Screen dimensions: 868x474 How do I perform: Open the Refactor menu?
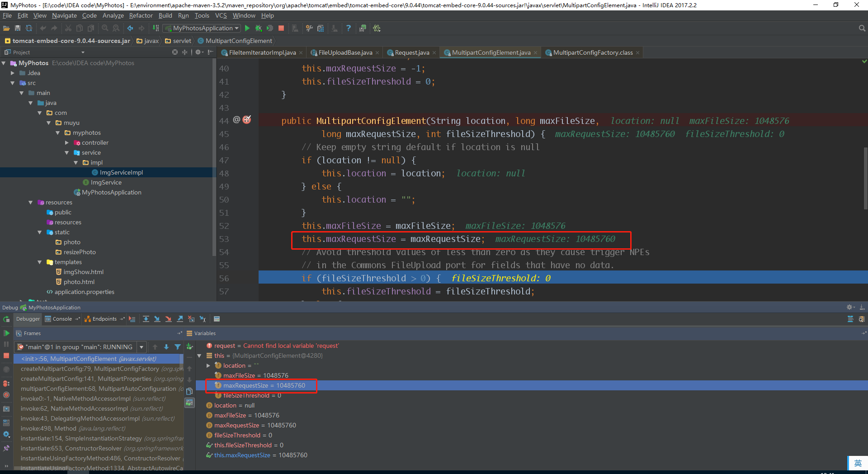(x=141, y=15)
